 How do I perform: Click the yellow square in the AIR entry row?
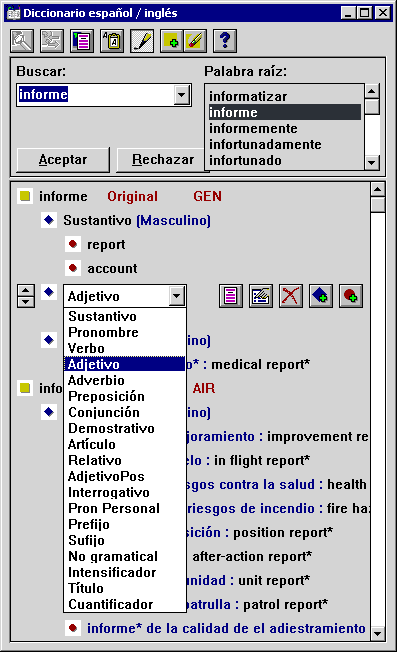pyautogui.click(x=25, y=388)
